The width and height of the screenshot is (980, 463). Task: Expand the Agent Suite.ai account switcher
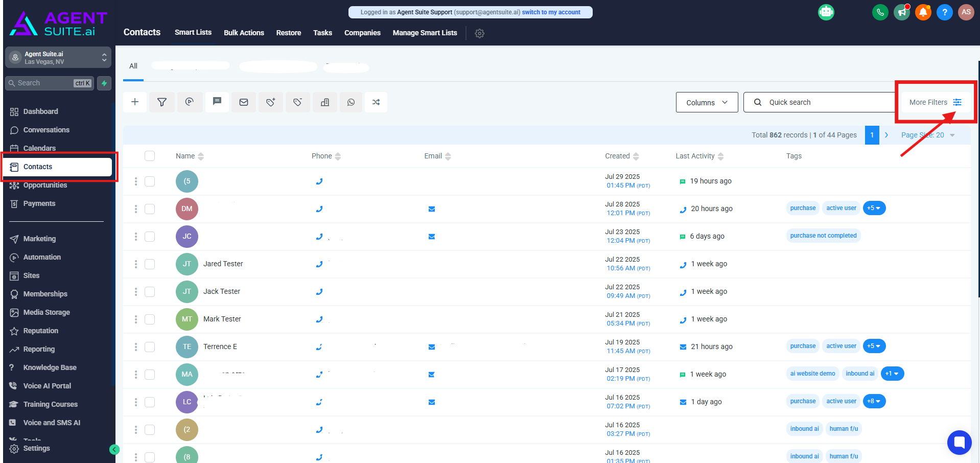(58, 57)
